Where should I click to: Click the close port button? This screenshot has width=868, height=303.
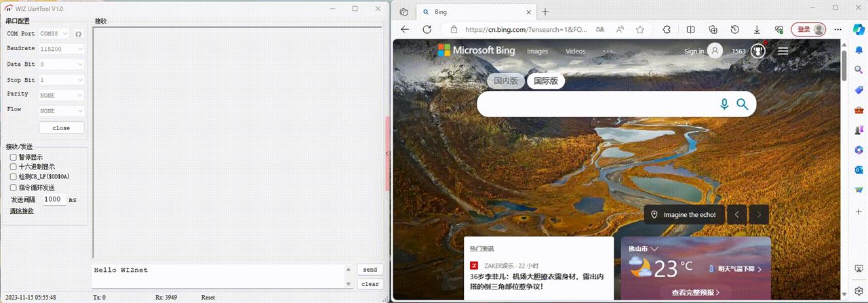click(x=62, y=128)
